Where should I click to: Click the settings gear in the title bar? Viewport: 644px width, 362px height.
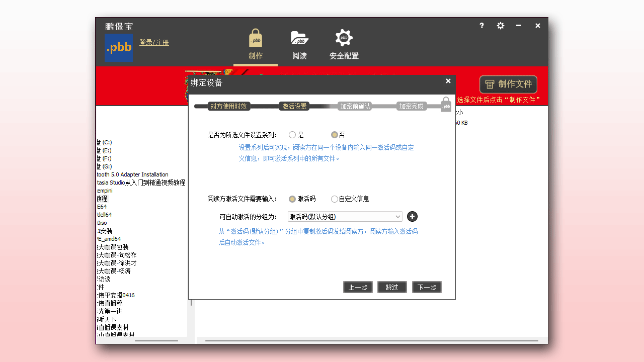point(500,25)
